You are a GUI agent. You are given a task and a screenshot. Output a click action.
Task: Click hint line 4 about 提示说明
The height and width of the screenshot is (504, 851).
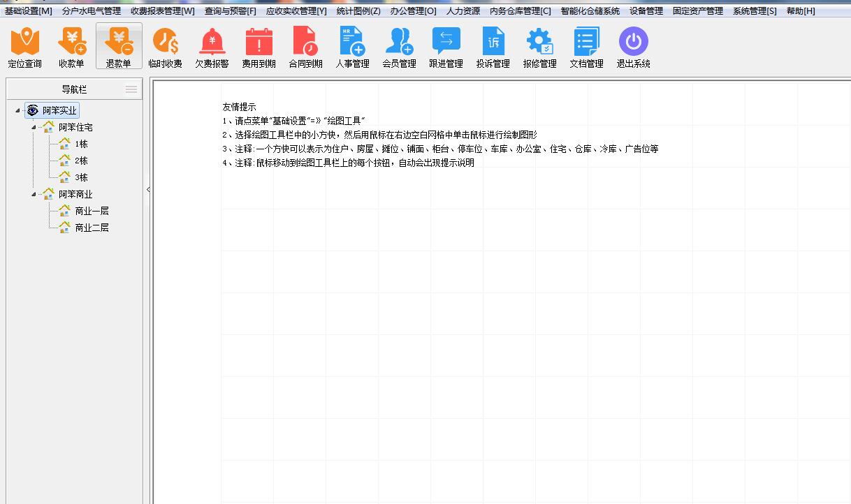[348, 163]
